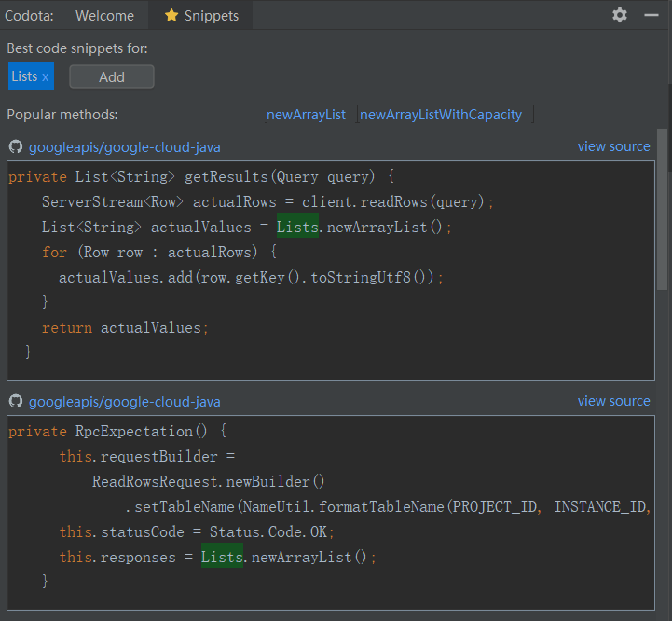Click highlighted Lists in the actualValues line
The image size is (672, 621).
pyautogui.click(x=297, y=228)
